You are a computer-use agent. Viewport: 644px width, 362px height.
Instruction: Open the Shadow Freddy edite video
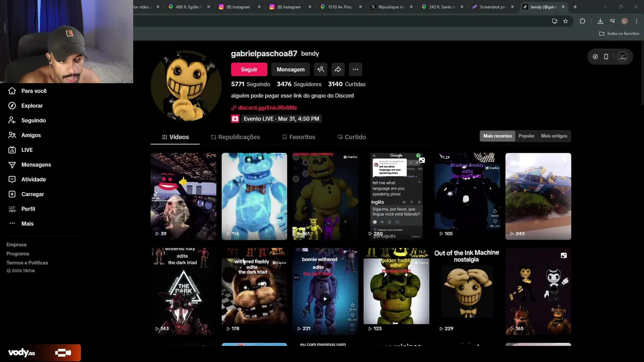point(467,196)
